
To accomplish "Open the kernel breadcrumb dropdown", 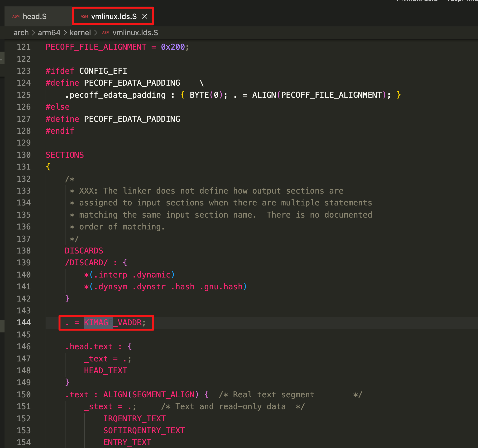I will click(80, 33).
